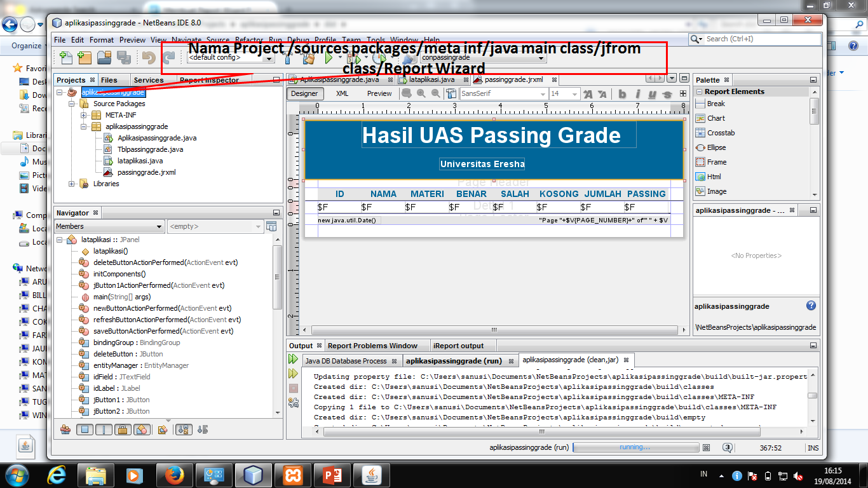
Task: Expand the Libraries node
Action: [72, 184]
